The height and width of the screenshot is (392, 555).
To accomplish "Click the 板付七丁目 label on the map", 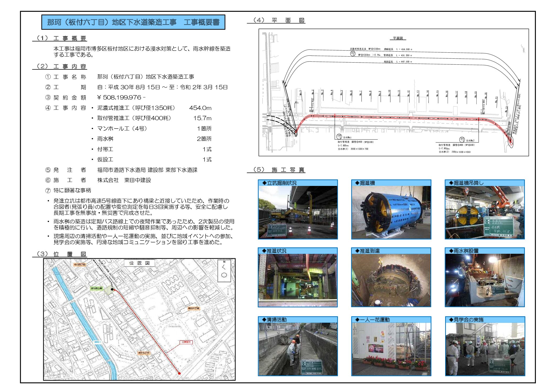I will pos(144,353).
